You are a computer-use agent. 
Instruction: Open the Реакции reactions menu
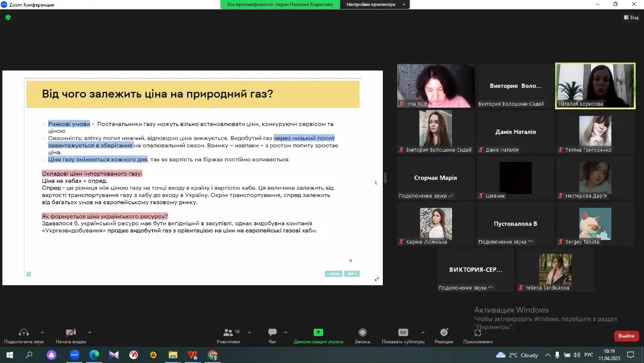[x=444, y=333]
